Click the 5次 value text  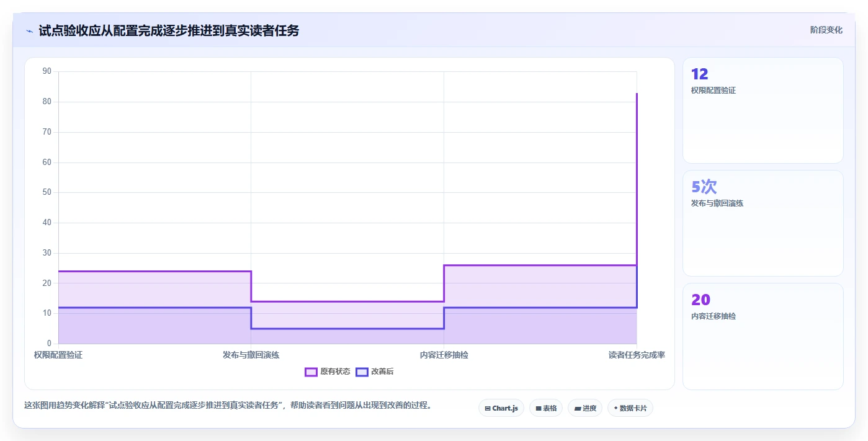pyautogui.click(x=704, y=187)
